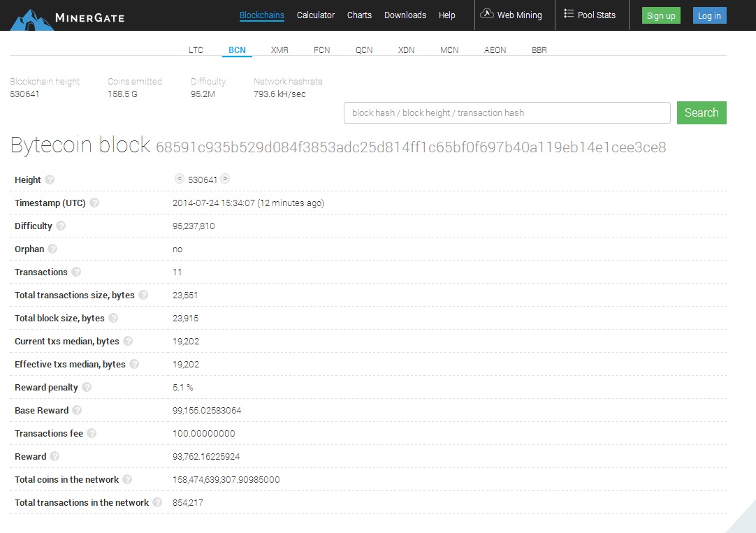Switch to the LTC blockchain tab
The width and height of the screenshot is (756, 533).
pos(196,50)
